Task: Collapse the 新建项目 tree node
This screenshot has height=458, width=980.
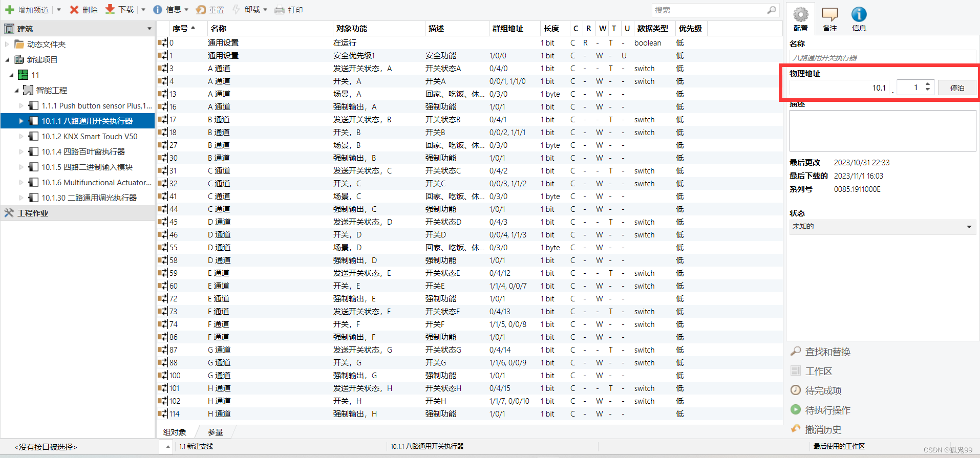Action: coord(7,59)
